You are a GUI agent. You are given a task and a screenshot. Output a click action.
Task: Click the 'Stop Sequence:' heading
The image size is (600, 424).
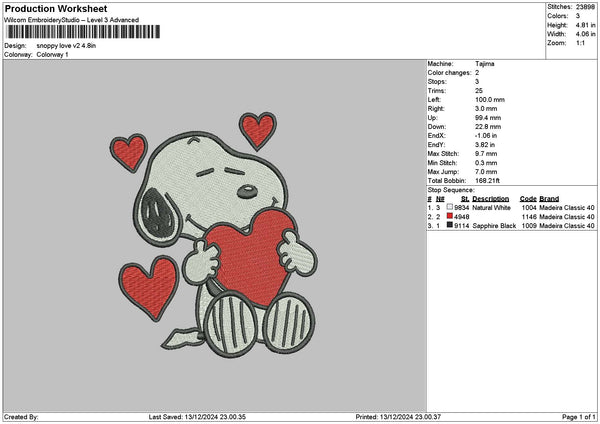point(451,190)
